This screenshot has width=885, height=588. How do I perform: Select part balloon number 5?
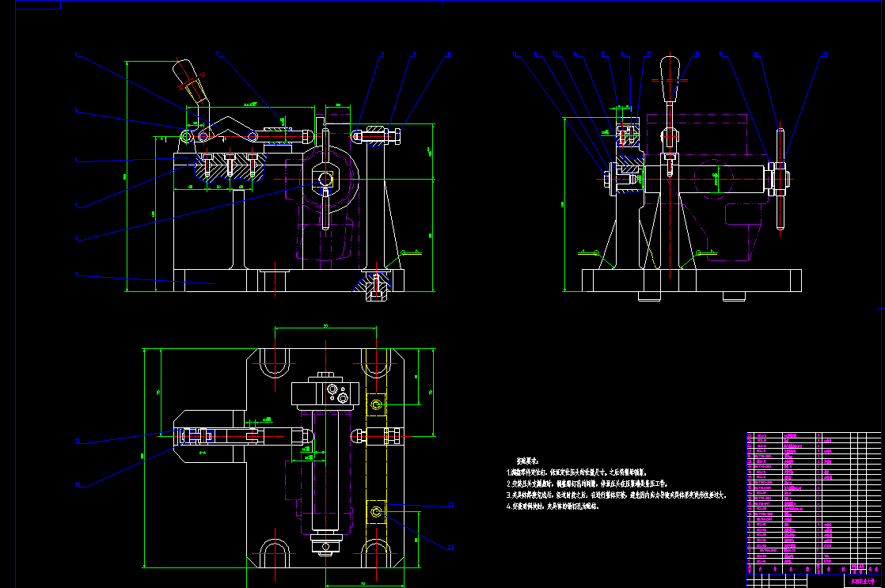(77, 111)
